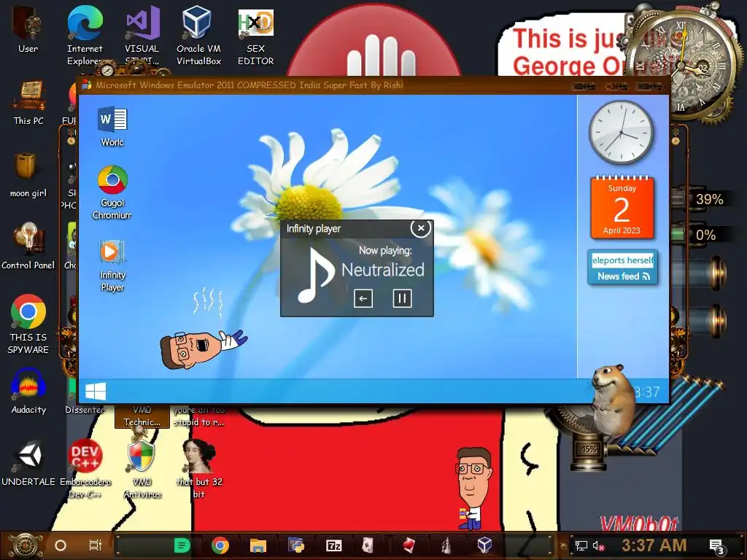Click the muted volume icon in tray
Image resolution: width=747 pixels, height=560 pixels.
point(599,546)
